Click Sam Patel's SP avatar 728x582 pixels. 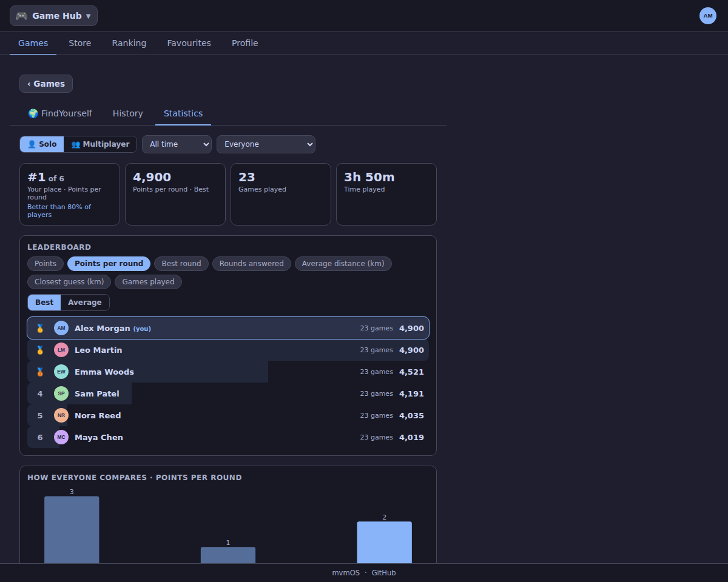pos(61,393)
